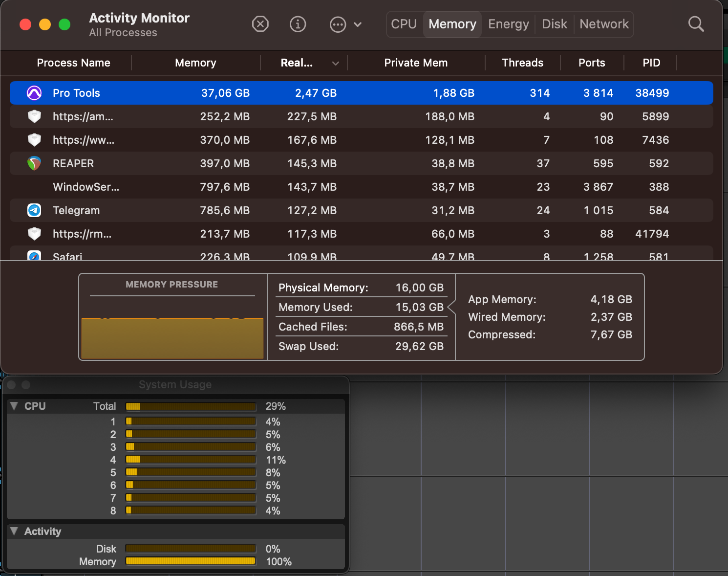This screenshot has width=728, height=576.
Task: Collapse the Activity section disclosure triangle
Action: [14, 531]
